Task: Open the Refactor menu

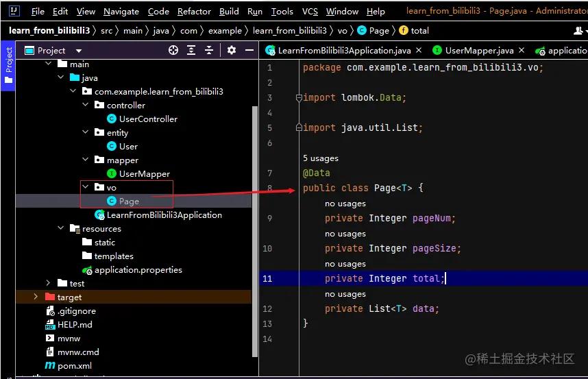Action: [x=194, y=11]
